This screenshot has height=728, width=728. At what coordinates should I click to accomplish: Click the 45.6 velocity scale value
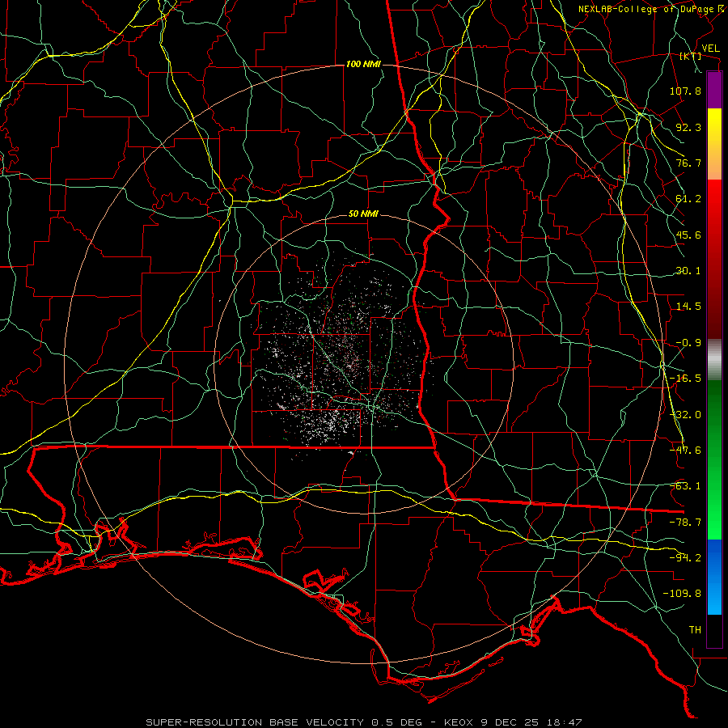click(688, 235)
